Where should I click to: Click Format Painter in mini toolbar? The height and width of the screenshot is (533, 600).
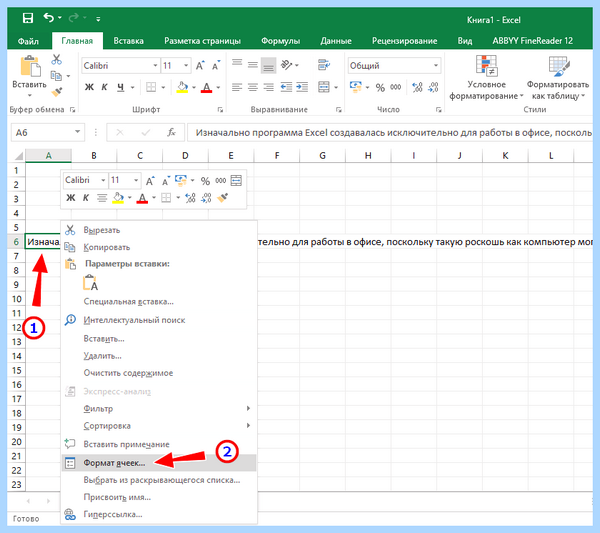(x=222, y=197)
